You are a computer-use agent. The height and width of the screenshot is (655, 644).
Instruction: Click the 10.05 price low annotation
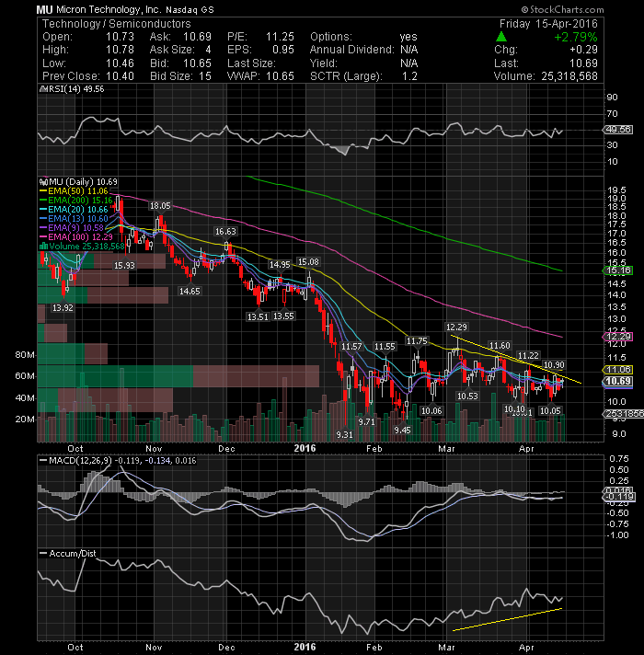[x=550, y=410]
